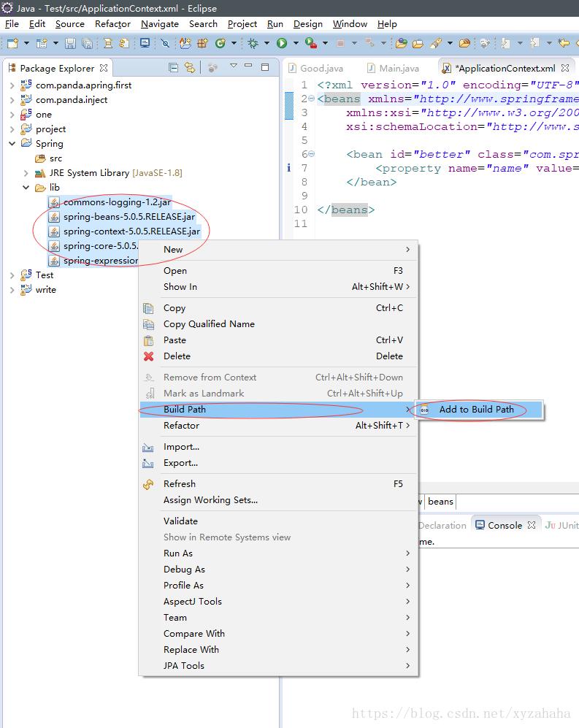Click the Copy Qualified Name icon
The image size is (579, 728).
click(148, 324)
